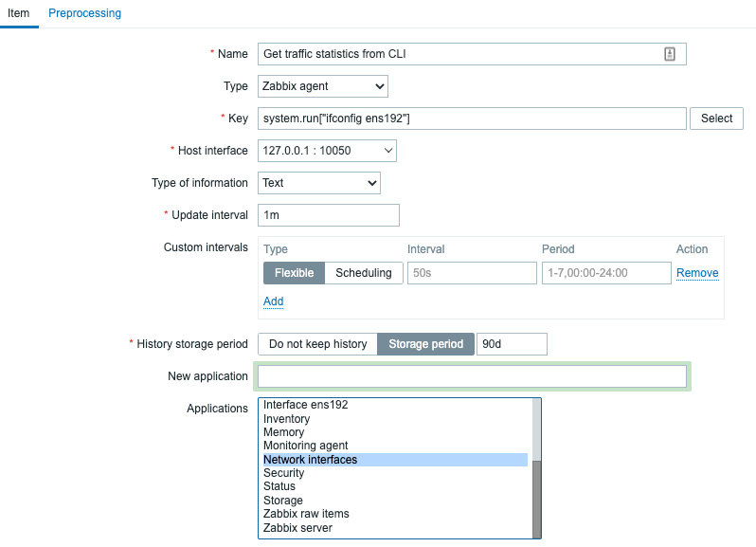Image resolution: width=756 pixels, height=547 pixels.
Task: Select Security in Applications list
Action: click(395, 473)
